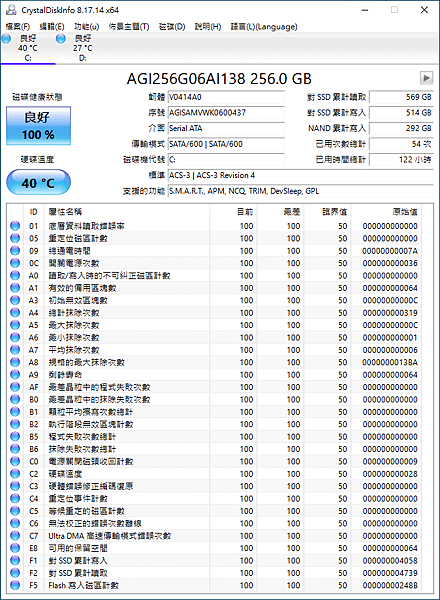This screenshot has height=600, width=440.
Task: Open the 說明(H) menu
Action: [x=208, y=26]
